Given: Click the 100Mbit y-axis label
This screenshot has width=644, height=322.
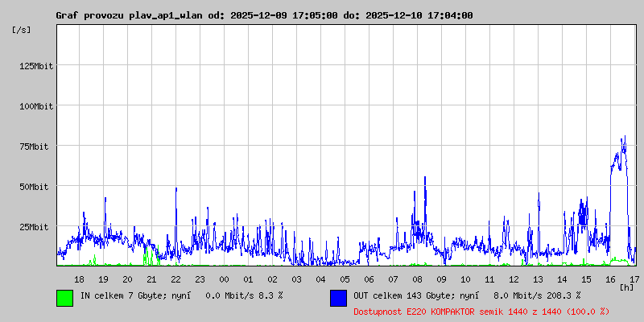Looking at the screenshot, I should click(x=36, y=106).
